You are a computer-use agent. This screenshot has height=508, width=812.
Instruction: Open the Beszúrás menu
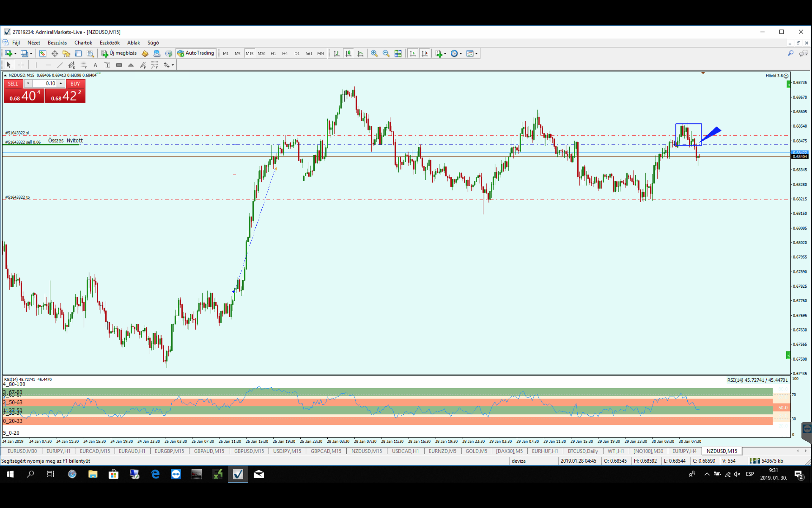[57, 43]
